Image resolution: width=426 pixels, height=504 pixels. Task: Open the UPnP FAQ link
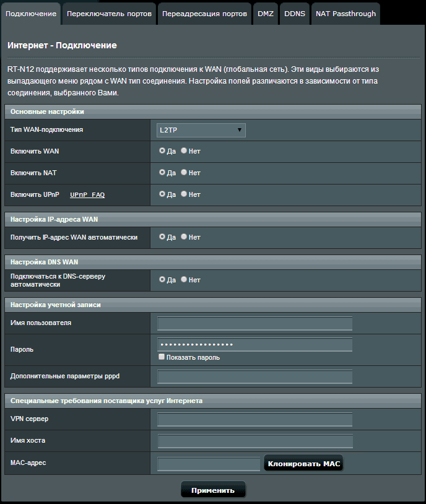coord(87,195)
